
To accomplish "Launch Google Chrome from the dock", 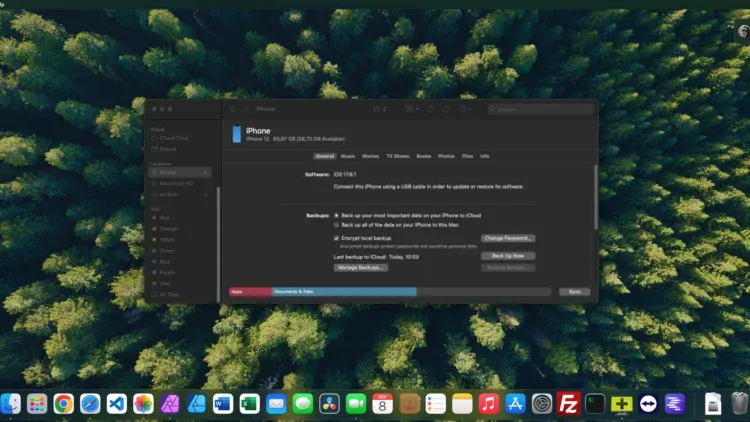I will tap(64, 404).
